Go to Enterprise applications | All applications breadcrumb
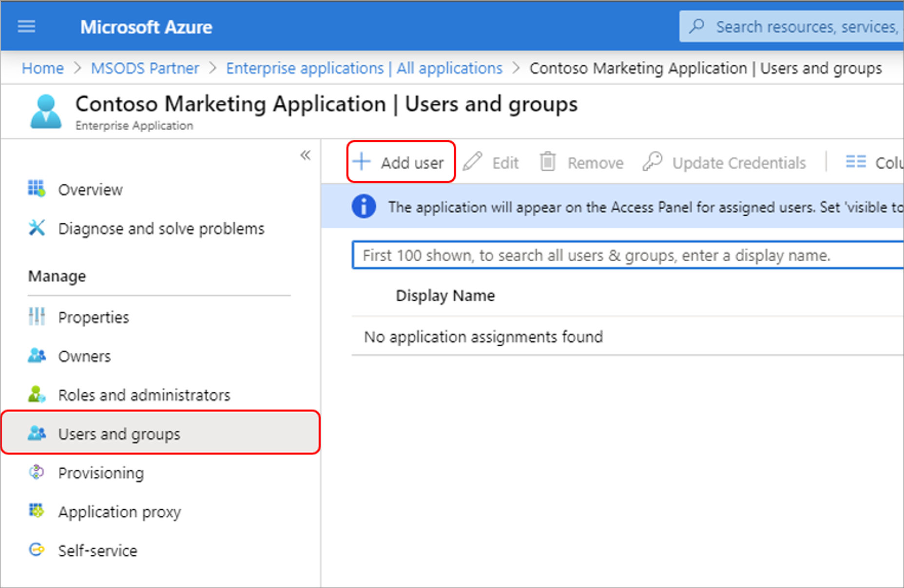 point(364,68)
